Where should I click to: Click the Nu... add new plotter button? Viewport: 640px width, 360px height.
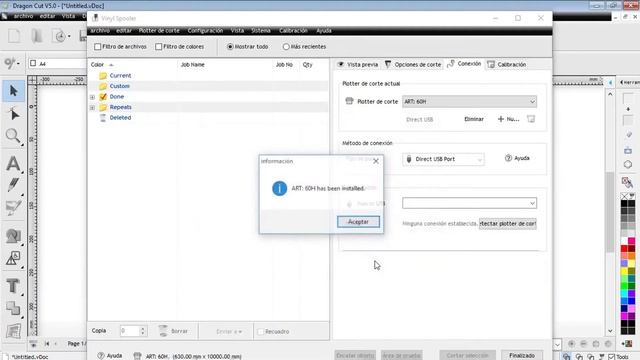tap(508, 119)
